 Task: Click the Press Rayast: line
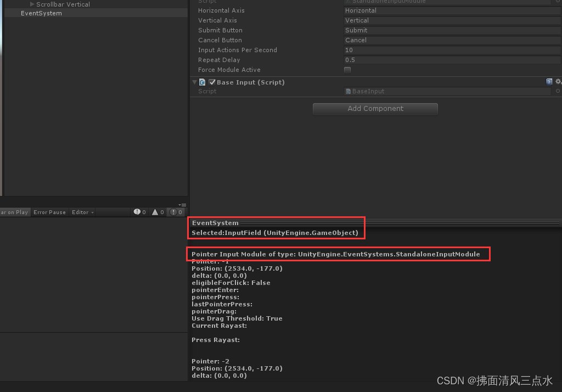click(x=215, y=340)
